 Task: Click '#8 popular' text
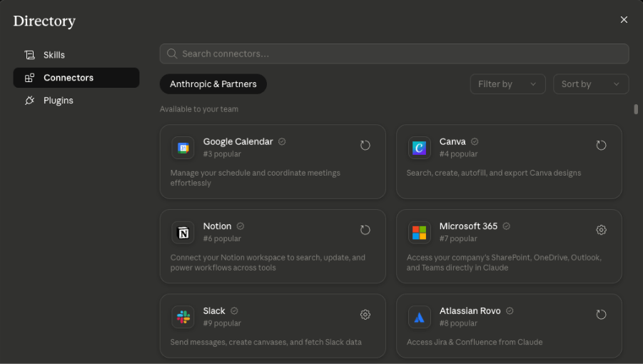click(458, 323)
